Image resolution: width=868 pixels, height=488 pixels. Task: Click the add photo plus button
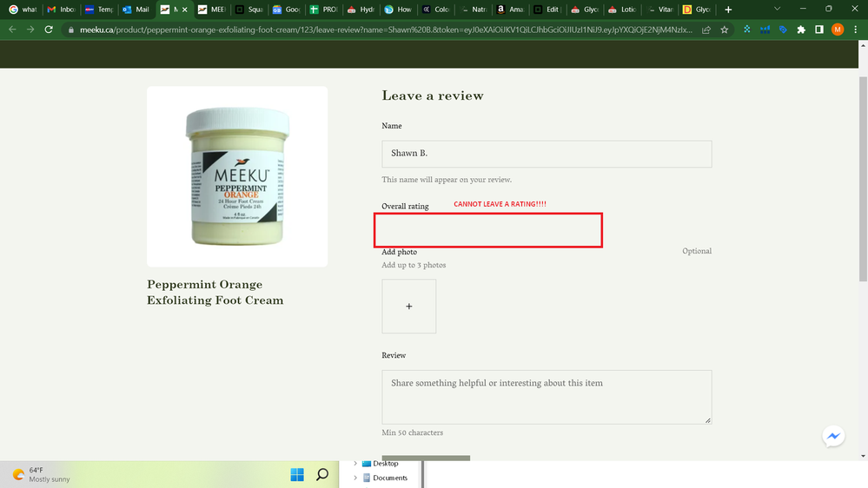(x=408, y=306)
